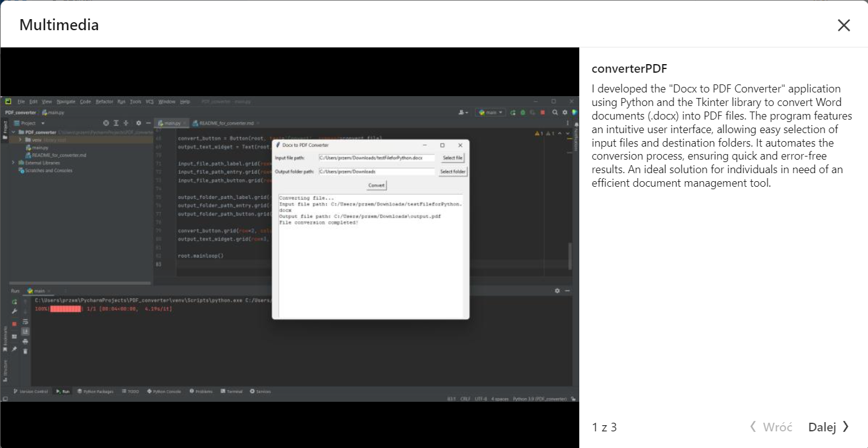868x448 pixels.
Task: Click the Python 3.9 interpreter status entry
Action: tap(540, 399)
